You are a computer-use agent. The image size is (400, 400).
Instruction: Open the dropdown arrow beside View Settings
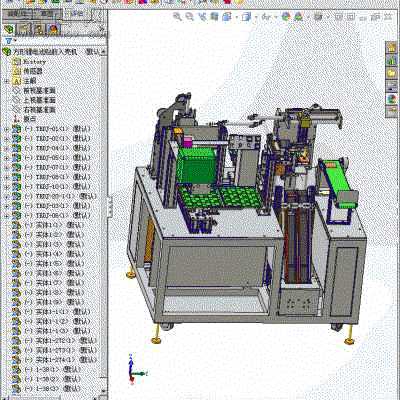click(327, 17)
